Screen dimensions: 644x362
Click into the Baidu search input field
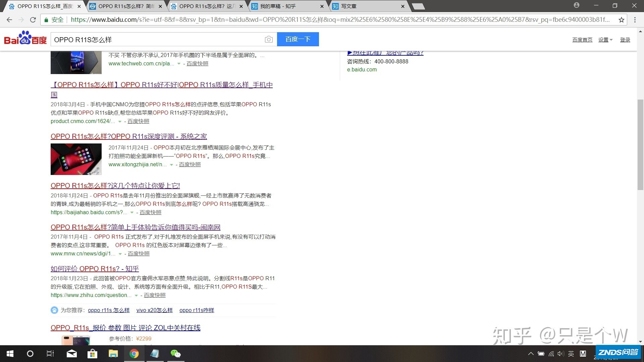tap(158, 40)
